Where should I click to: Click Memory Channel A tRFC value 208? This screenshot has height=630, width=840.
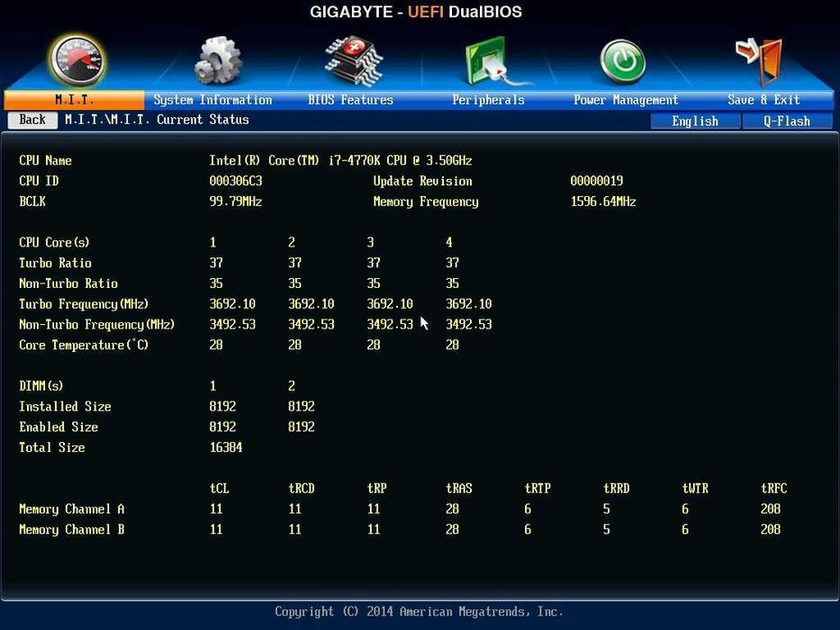tap(771, 508)
